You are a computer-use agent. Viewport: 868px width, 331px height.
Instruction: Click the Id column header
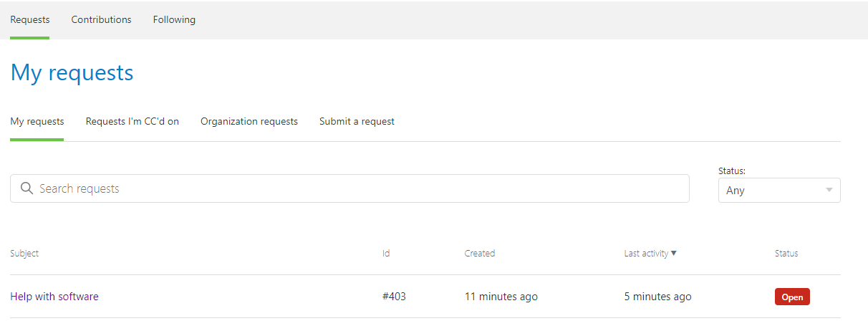pos(386,253)
